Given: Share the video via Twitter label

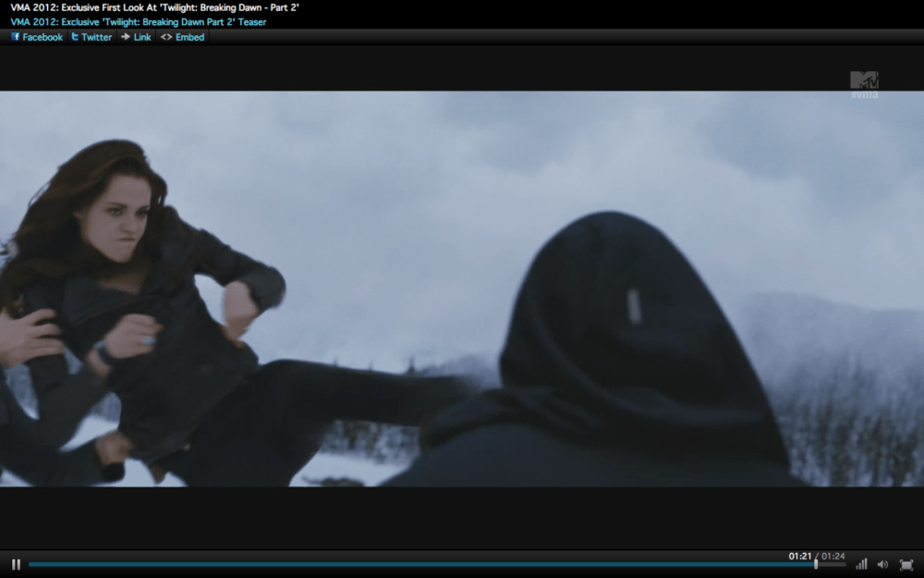Looking at the screenshot, I should tap(96, 37).
